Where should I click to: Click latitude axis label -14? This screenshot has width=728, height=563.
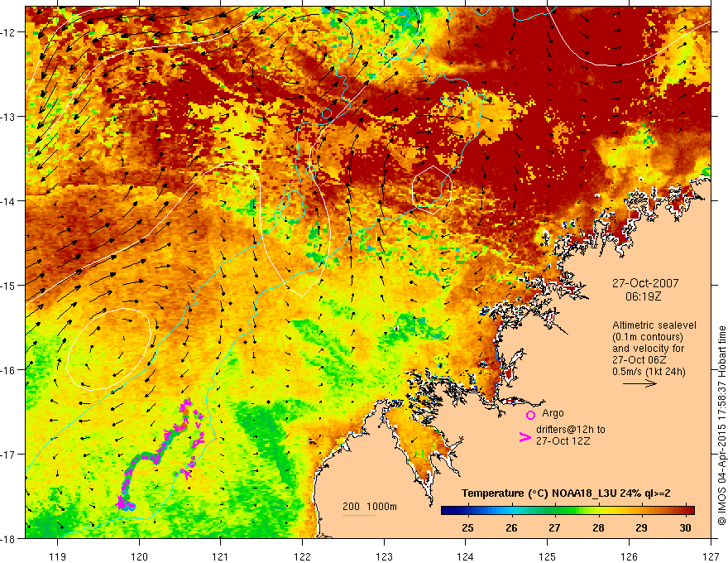(8, 201)
